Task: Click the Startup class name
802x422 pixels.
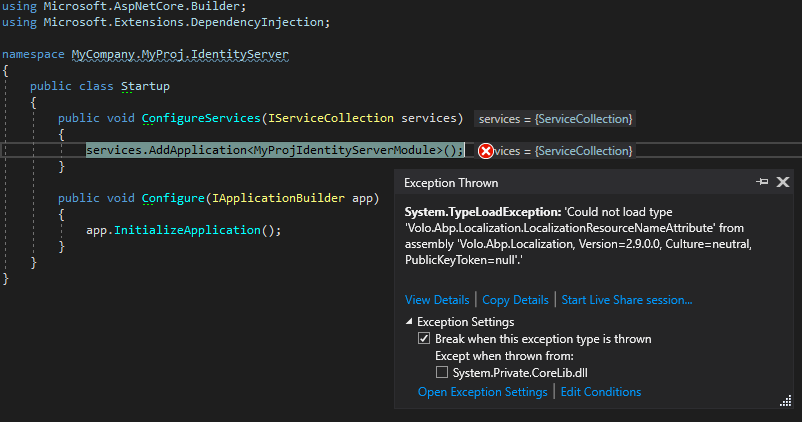Action: [145, 86]
